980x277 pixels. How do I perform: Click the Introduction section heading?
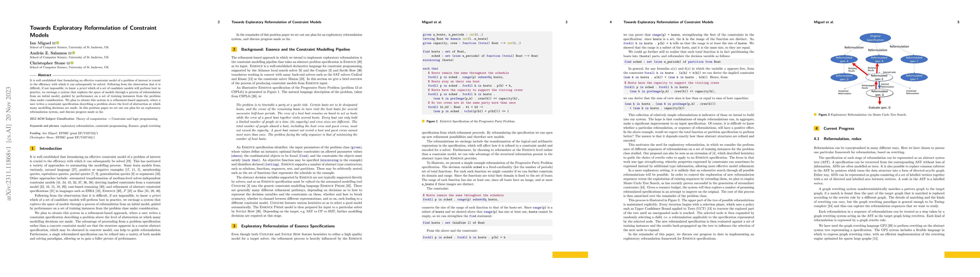click(x=51, y=149)
